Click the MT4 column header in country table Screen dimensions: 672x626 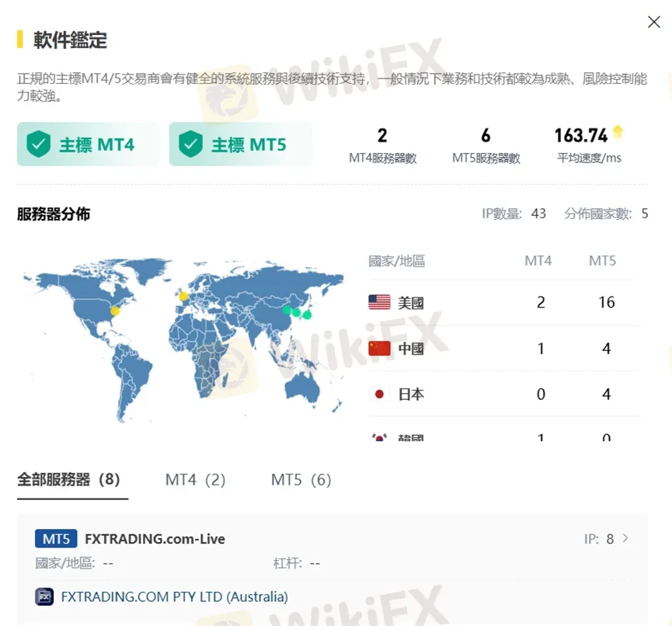pos(538,261)
